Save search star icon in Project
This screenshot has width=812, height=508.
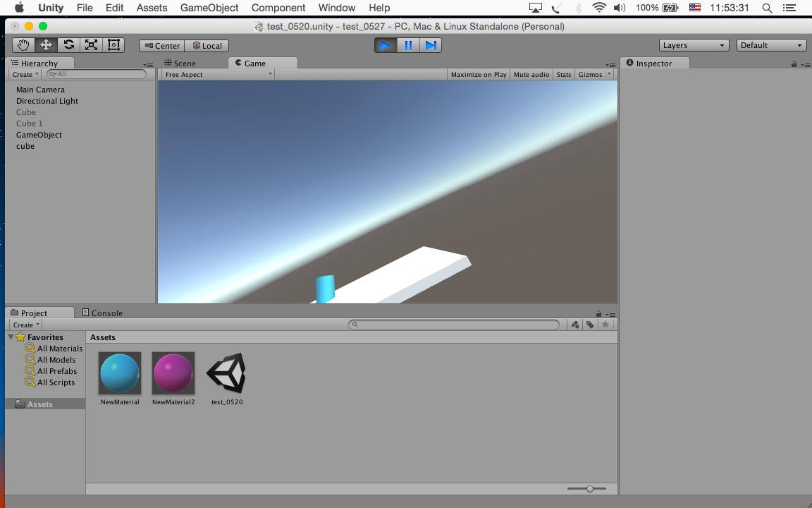point(605,325)
